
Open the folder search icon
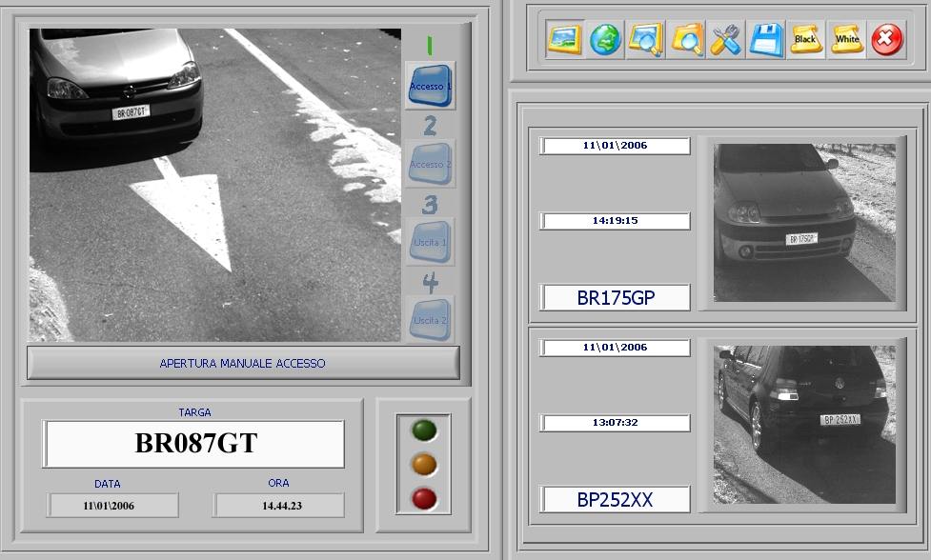686,40
